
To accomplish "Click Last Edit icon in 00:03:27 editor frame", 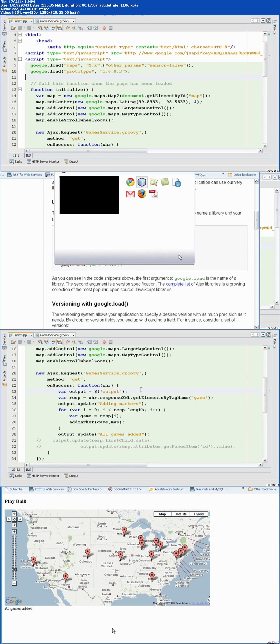I will click(14, 28).
